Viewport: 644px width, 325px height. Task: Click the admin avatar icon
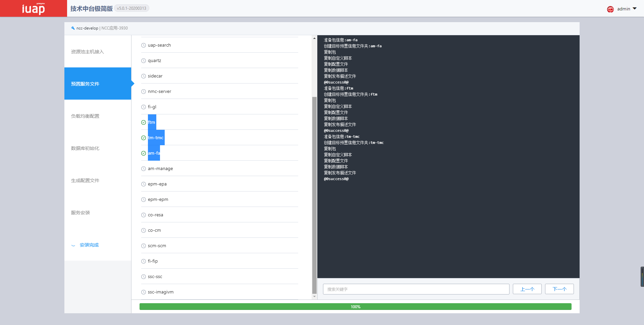click(x=610, y=9)
